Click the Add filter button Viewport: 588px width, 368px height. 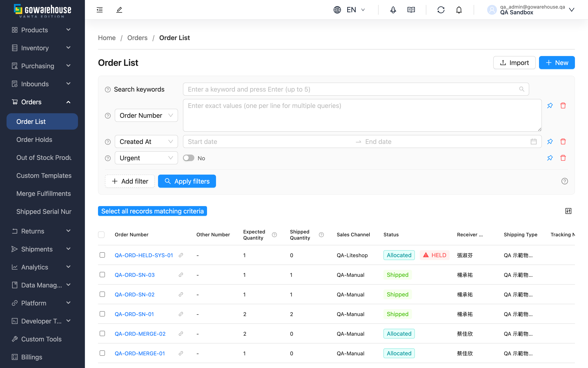130,181
